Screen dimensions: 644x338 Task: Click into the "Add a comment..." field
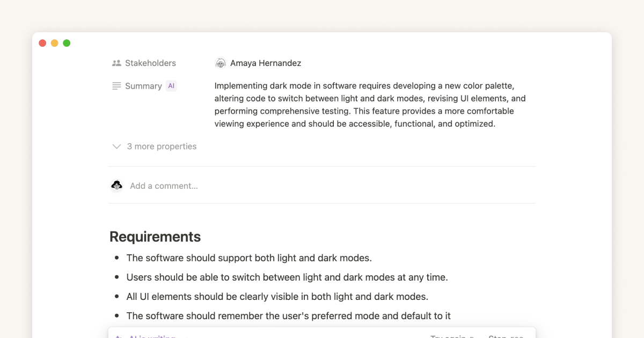164,186
